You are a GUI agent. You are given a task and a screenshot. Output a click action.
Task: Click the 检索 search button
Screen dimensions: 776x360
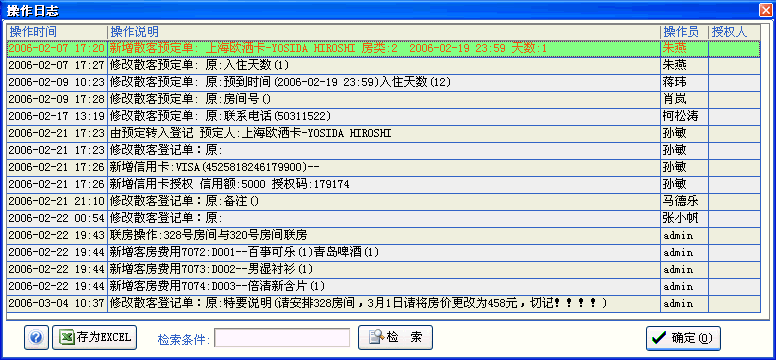click(395, 338)
